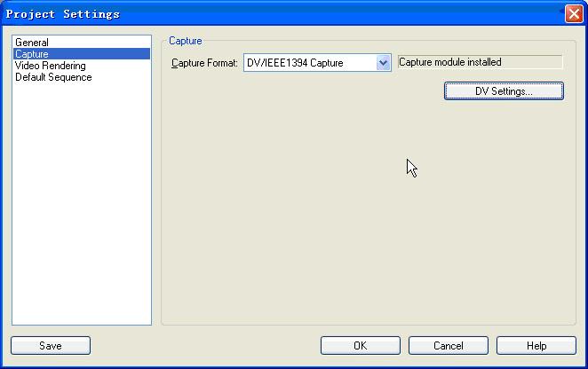This screenshot has height=369, width=588.
Task: Click the Capture Format label
Action: click(x=204, y=63)
